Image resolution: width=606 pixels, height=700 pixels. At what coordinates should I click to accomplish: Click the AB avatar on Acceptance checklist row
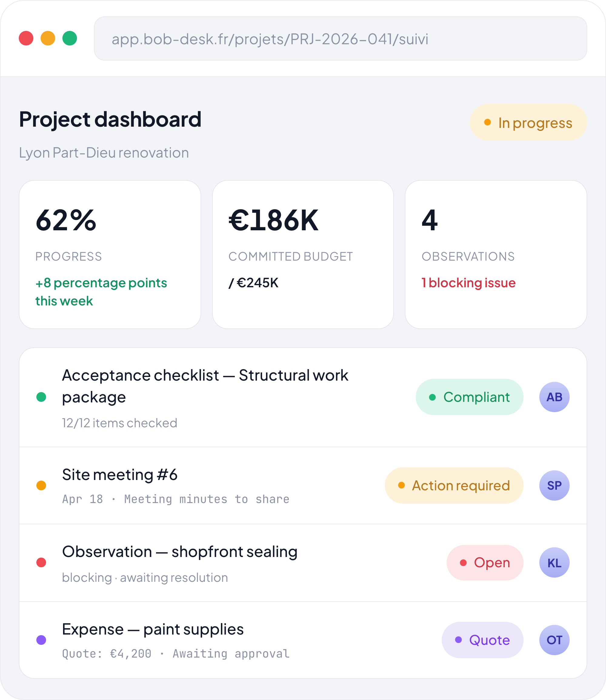[554, 397]
